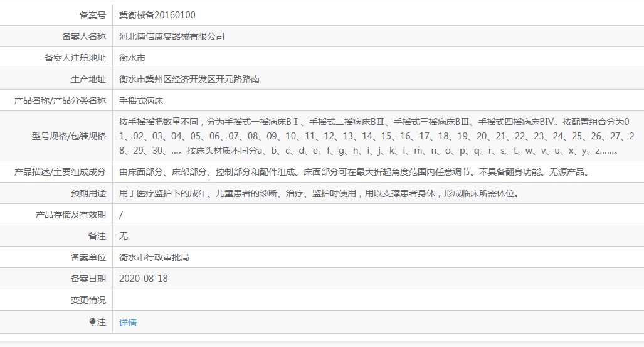Select the filing authority 衡水市行政审批局
This screenshot has width=644, height=347.
pos(154,258)
